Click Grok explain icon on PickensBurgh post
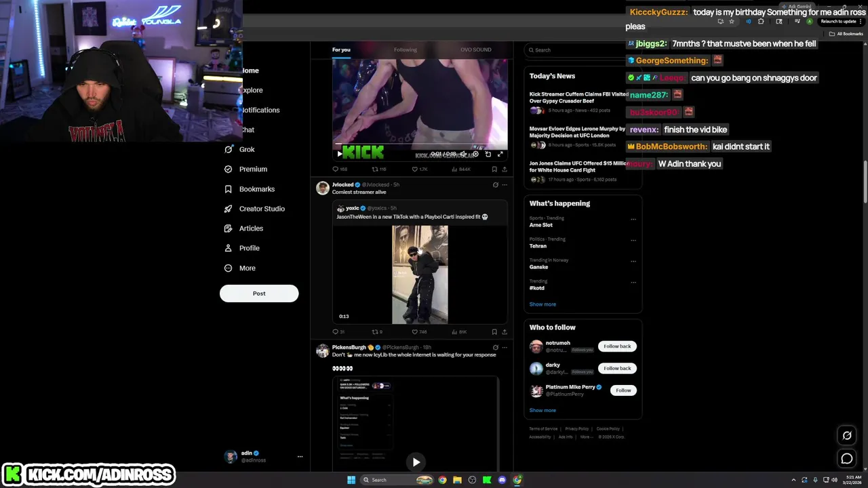This screenshot has height=488, width=868. coord(495,347)
